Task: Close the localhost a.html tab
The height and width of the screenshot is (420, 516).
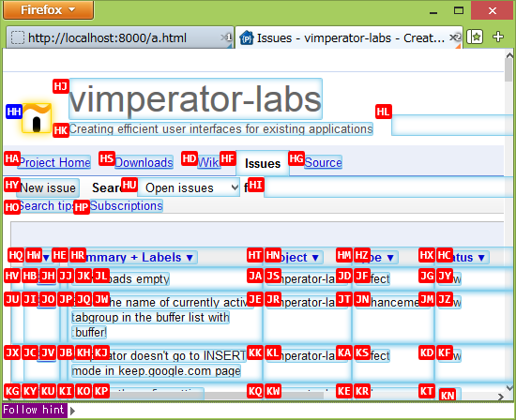Action: [225, 37]
